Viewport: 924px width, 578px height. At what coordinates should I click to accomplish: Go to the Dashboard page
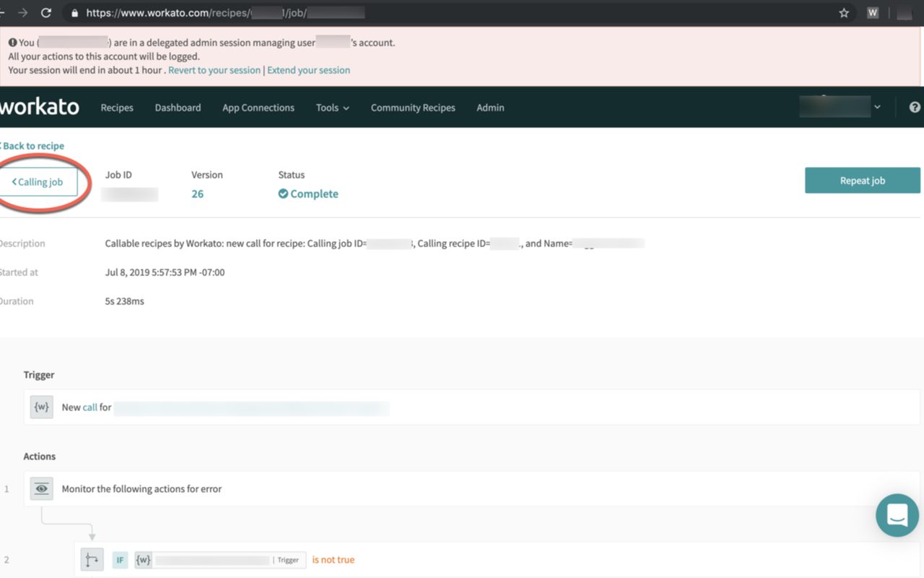178,108
